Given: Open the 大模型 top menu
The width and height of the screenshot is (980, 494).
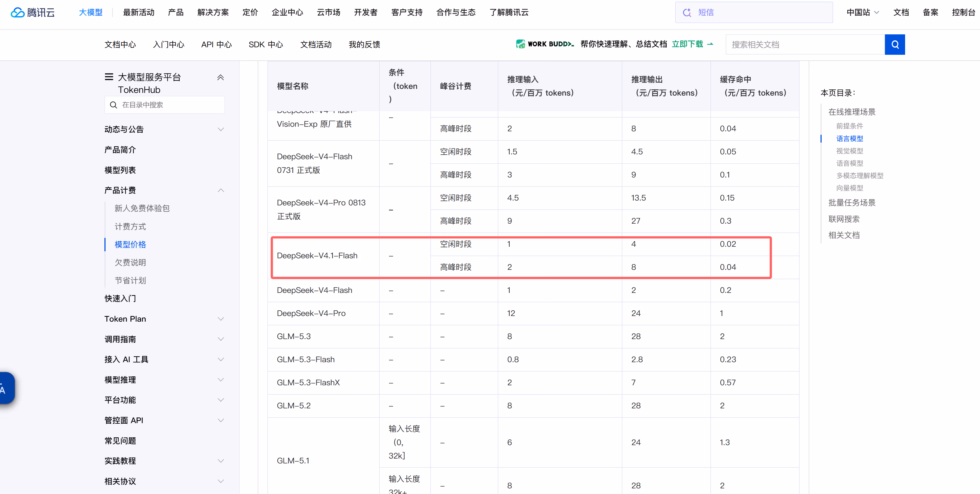Looking at the screenshot, I should [90, 13].
